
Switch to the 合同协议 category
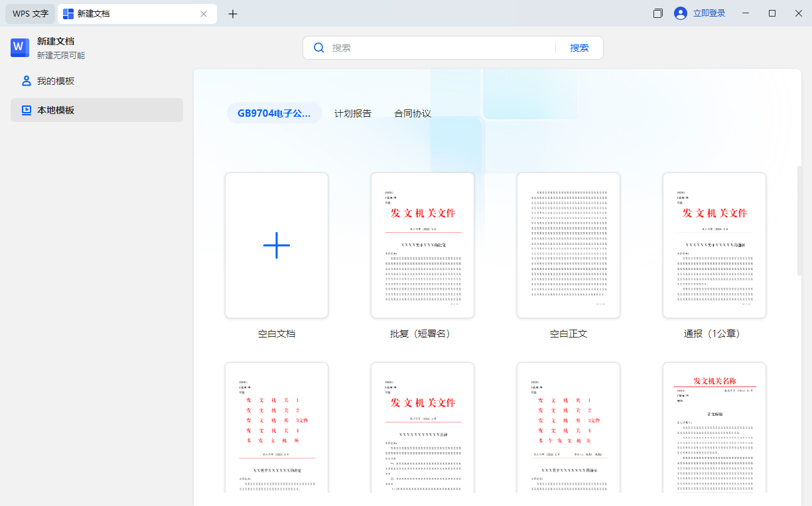click(x=412, y=113)
